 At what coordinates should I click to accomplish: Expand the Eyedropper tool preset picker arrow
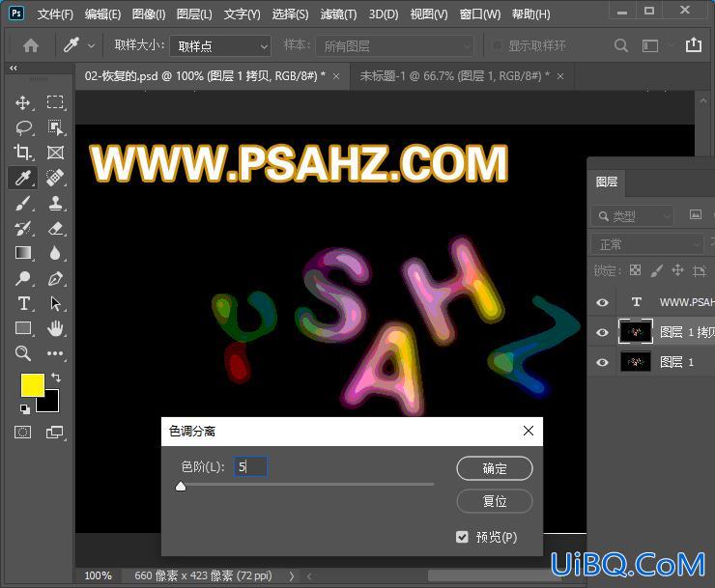(x=91, y=46)
